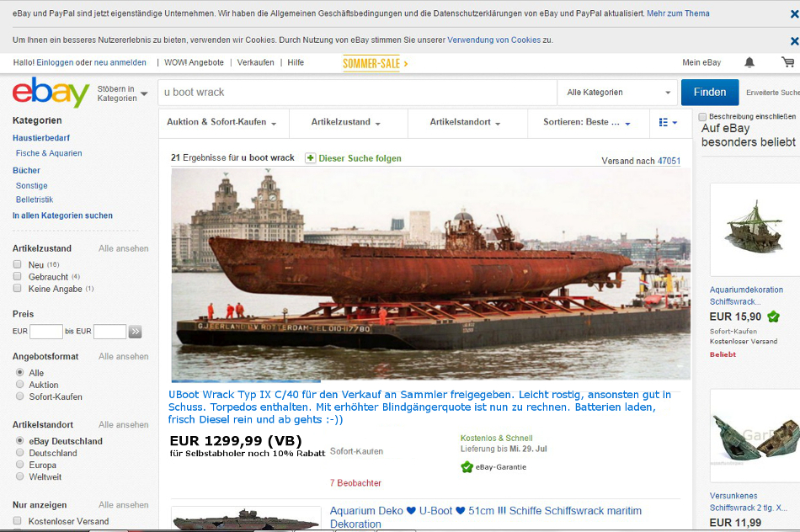
Task: Click the price range arrow button
Action: click(x=135, y=332)
